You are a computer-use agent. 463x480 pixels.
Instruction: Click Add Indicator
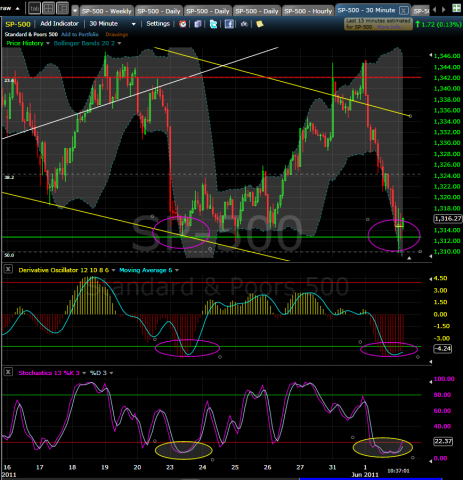tap(59, 24)
